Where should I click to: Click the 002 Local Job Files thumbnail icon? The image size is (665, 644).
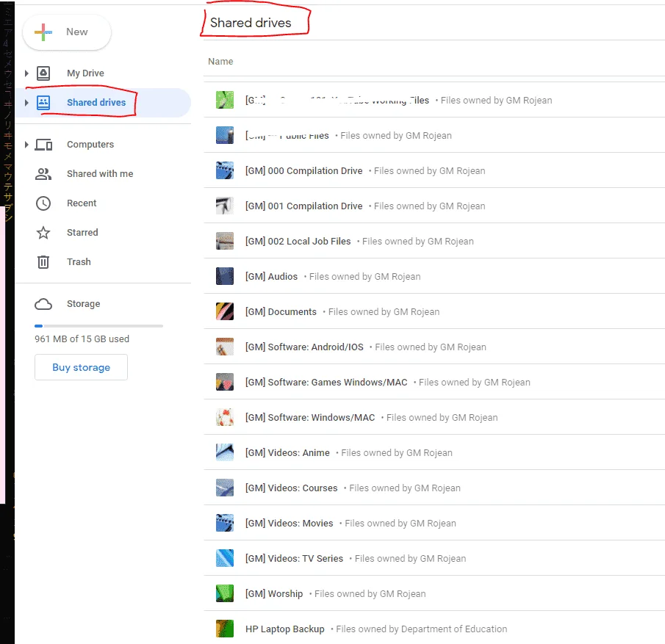[x=225, y=241]
